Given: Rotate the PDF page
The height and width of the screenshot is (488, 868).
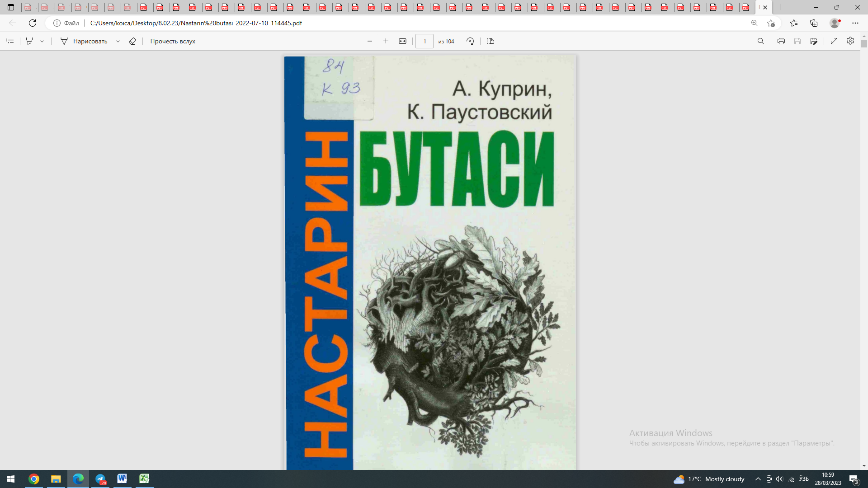Looking at the screenshot, I should [x=470, y=41].
